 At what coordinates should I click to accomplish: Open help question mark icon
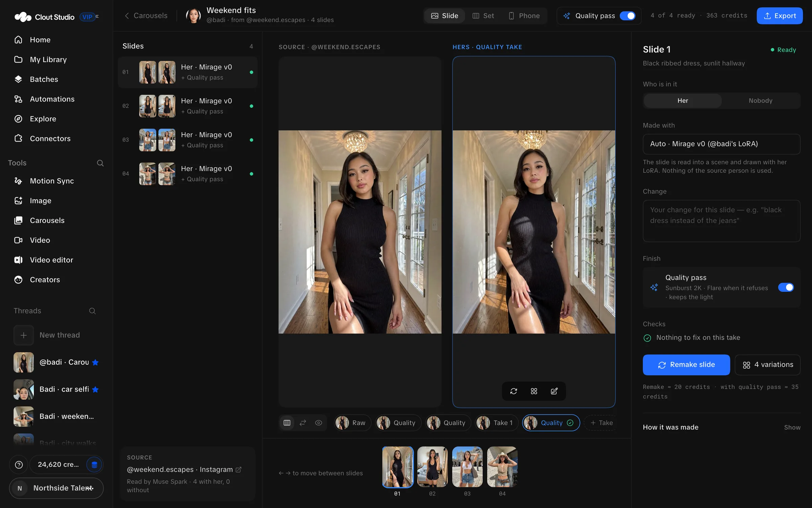(x=19, y=465)
